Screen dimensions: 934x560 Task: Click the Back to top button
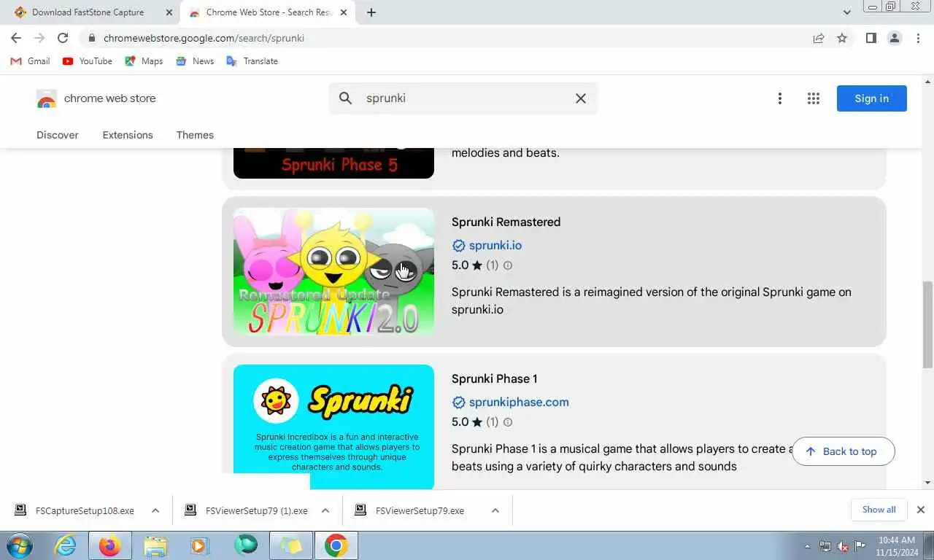[x=843, y=451]
